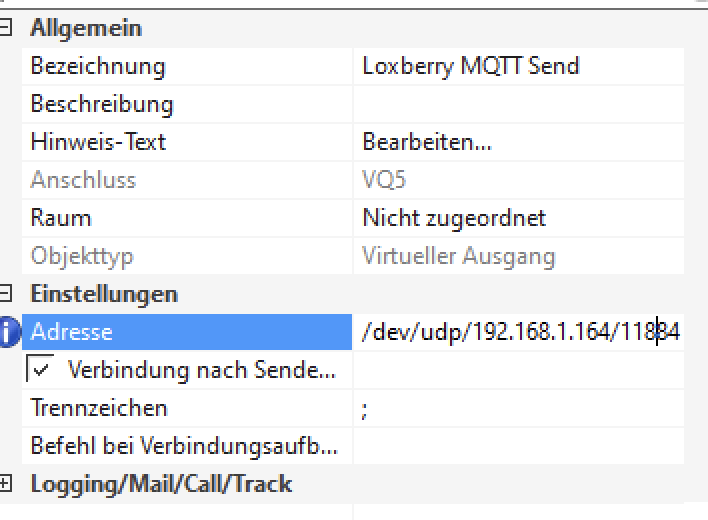The image size is (708, 520).
Task: Expand the Logging/Mail/Call/Track section
Action: tap(6, 484)
